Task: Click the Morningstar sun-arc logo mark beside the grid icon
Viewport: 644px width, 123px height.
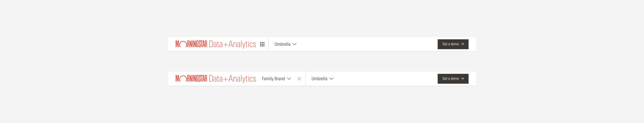Action: click(183, 44)
